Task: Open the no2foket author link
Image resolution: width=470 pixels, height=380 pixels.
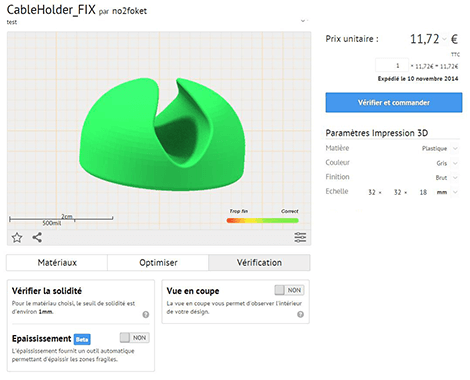Action: 129,11
